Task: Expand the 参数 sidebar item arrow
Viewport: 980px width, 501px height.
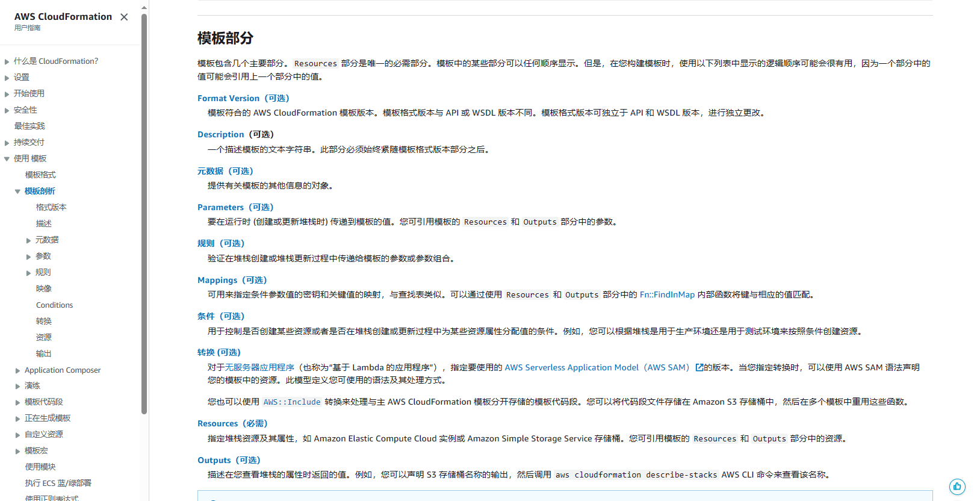Action: 28,257
